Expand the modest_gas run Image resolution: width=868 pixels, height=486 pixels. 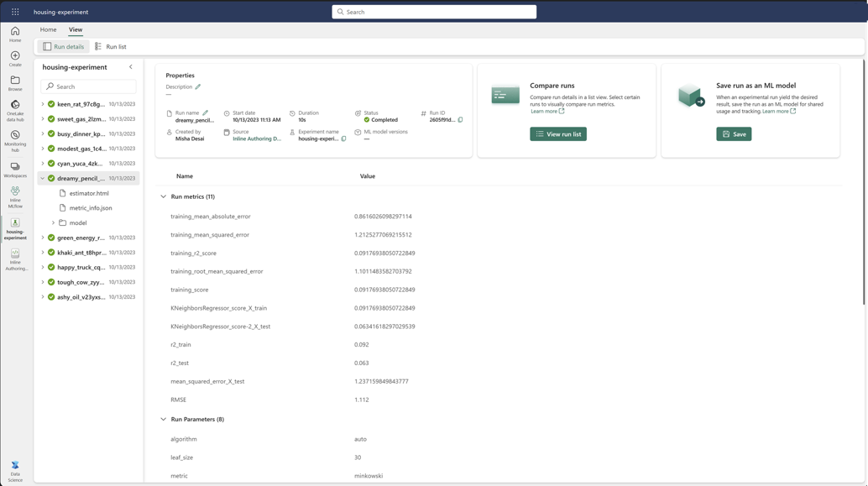click(x=43, y=149)
